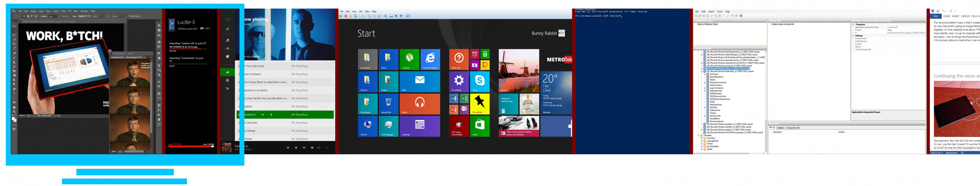
Task: Click the foreground color swatch in Photoshop
Action: (13, 119)
